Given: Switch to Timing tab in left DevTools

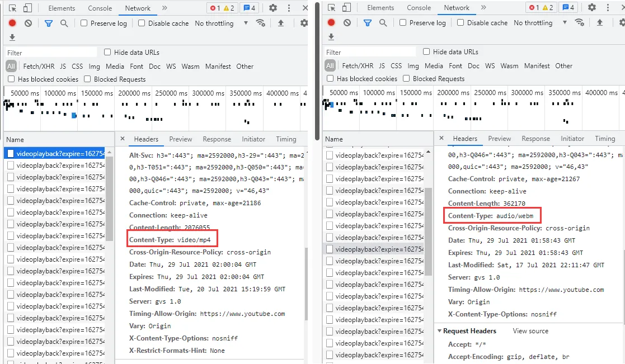Looking at the screenshot, I should click(x=286, y=139).
